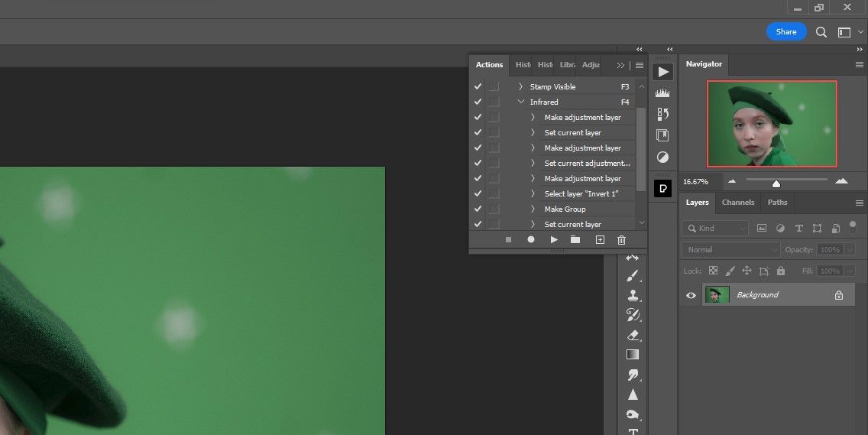Viewport: 868px width, 435px height.
Task: Open the Opacity value dropdown arrow
Action: (x=849, y=249)
